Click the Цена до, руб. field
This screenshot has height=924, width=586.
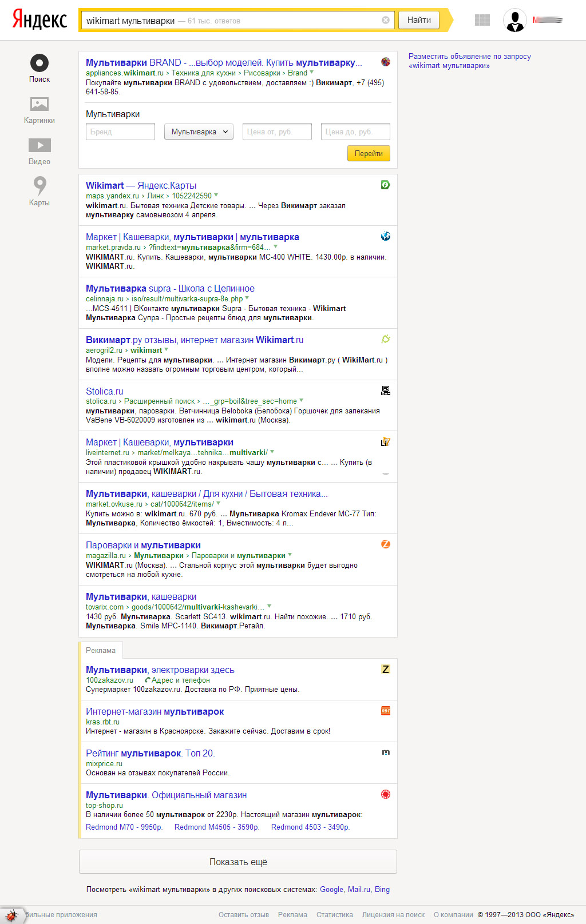(x=355, y=132)
